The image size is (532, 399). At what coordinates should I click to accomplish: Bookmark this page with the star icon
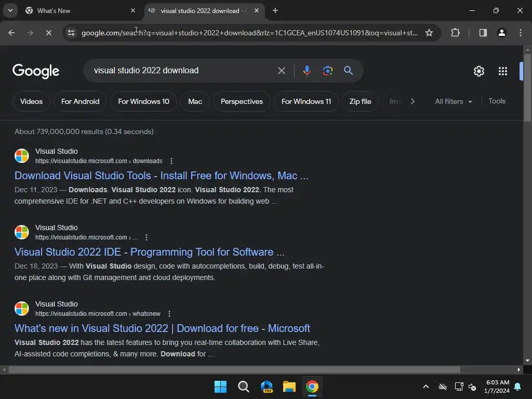(429, 33)
